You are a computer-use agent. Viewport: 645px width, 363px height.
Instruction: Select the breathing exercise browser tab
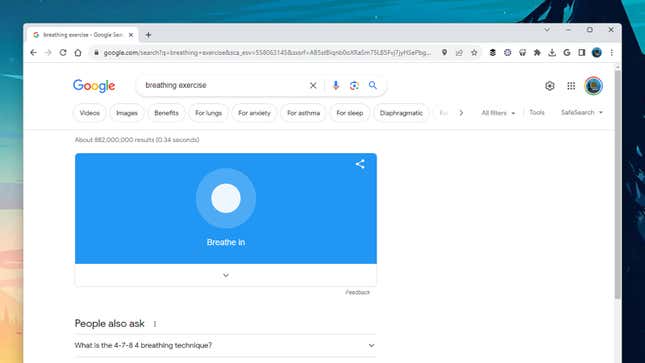(x=82, y=35)
